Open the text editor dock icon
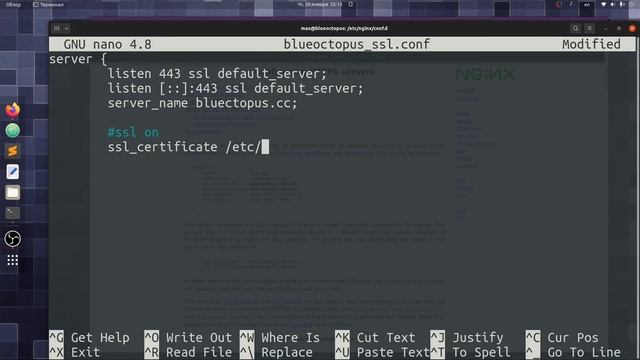640x360 pixels. pyautogui.click(x=13, y=172)
